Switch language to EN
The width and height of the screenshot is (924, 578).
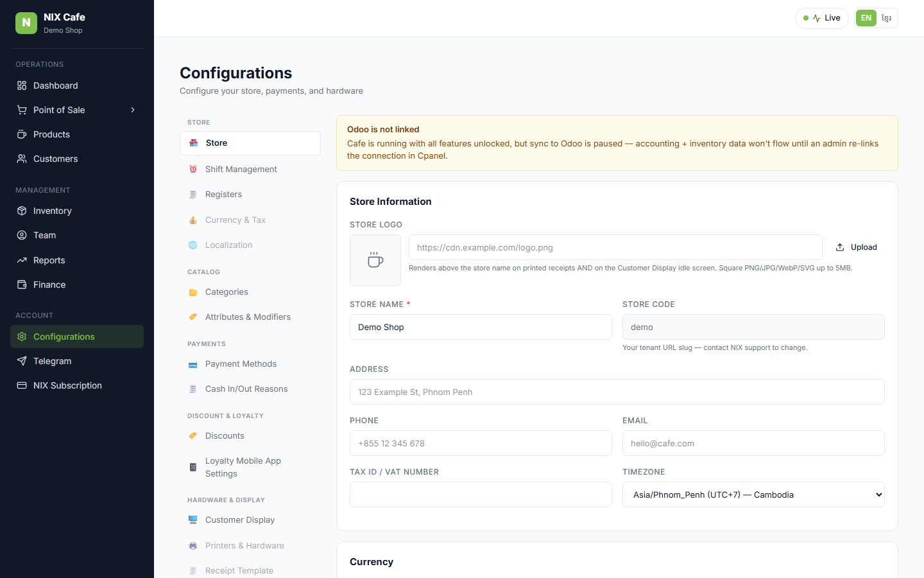point(866,18)
